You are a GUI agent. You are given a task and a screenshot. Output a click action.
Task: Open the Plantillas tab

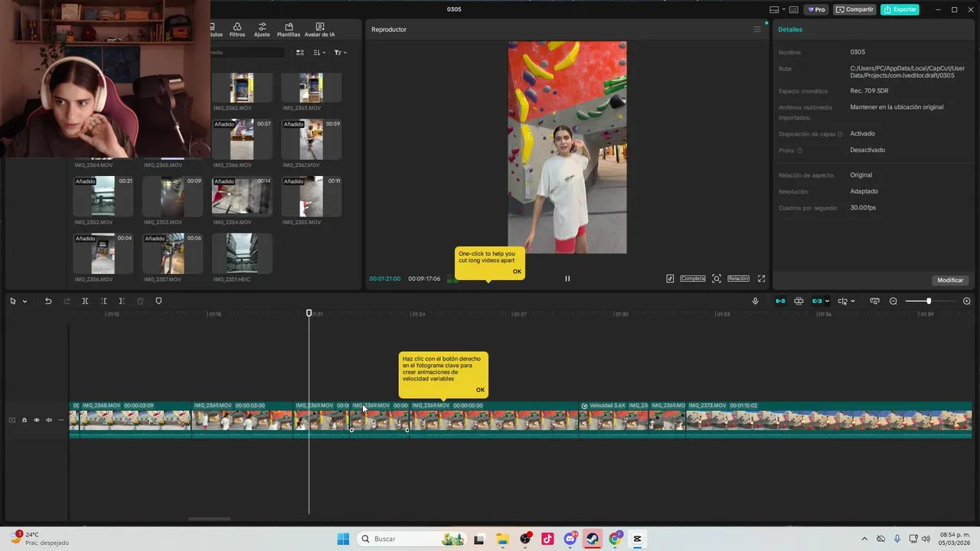289,30
